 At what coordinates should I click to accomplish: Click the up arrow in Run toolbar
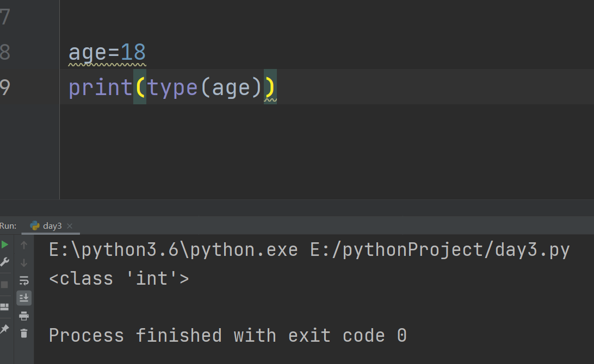24,245
